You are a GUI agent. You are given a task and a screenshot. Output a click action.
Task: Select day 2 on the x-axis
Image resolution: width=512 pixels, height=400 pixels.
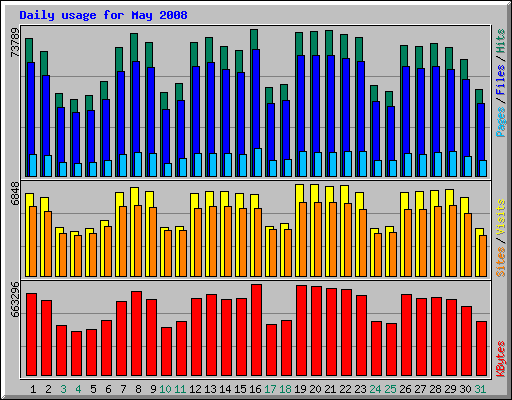[x=48, y=389]
